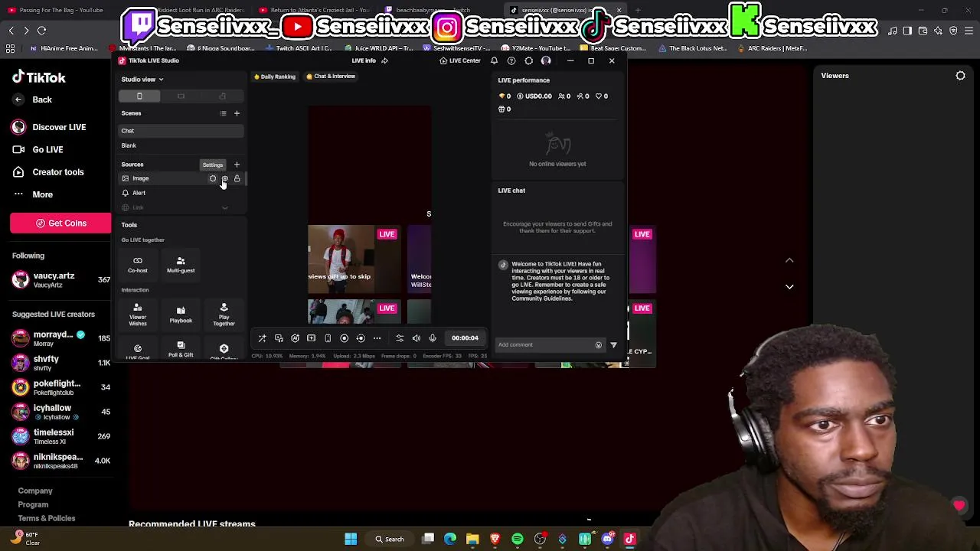Click the replay capture icon in toolbar
This screenshot has height=551, width=980.
361,338
